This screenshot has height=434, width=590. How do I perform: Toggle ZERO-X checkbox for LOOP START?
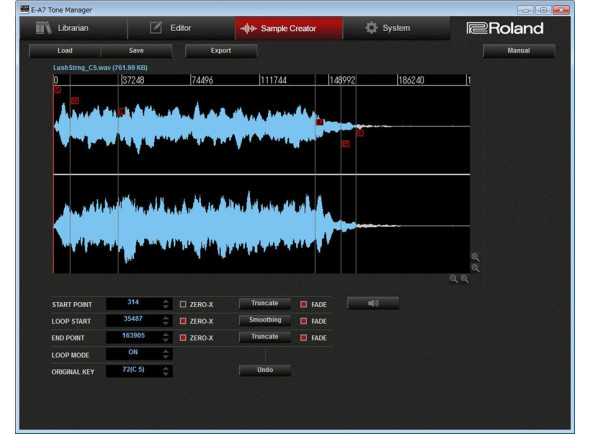(x=183, y=321)
